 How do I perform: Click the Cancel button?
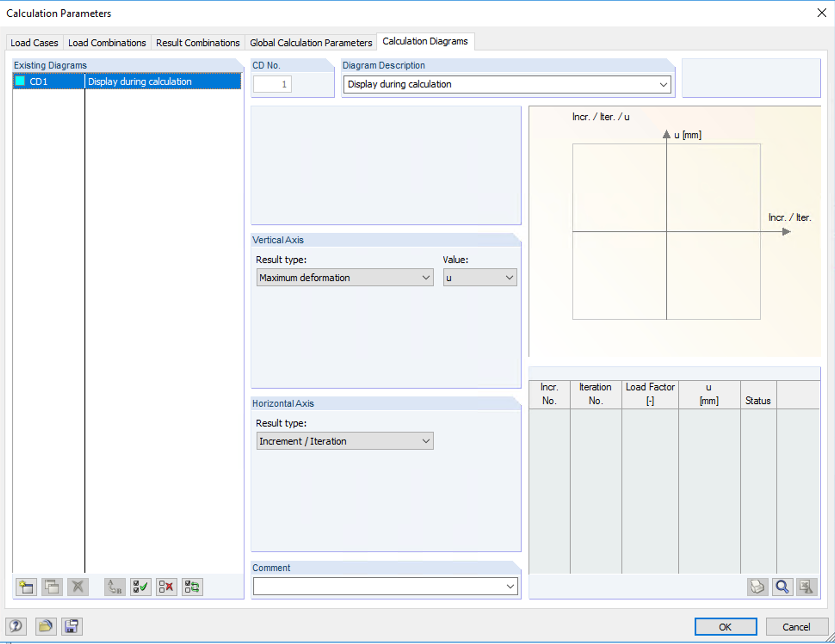coord(796,627)
